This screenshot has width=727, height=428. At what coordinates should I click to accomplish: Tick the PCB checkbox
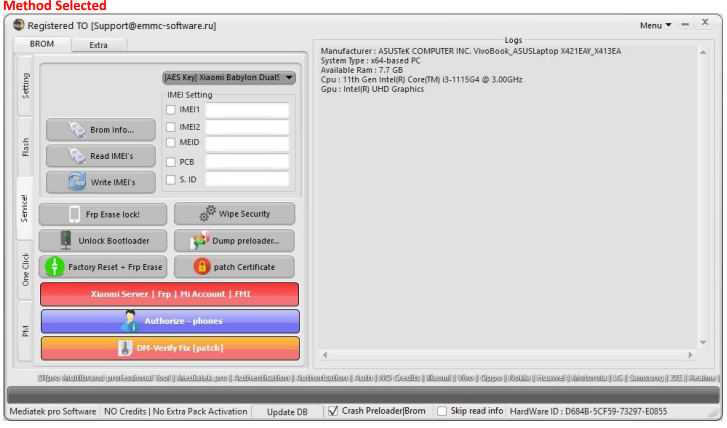171,162
